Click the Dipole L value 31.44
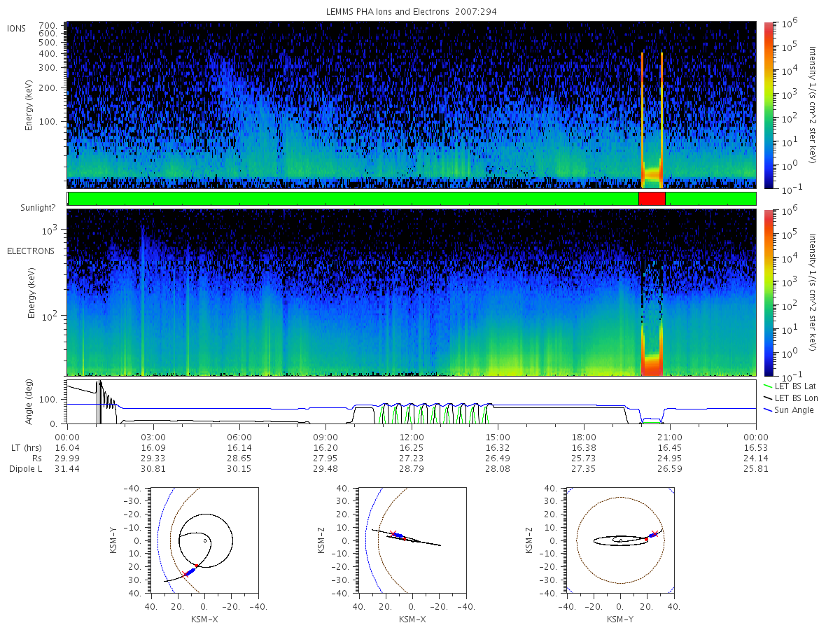Screen dimensions: 840x630 click(x=67, y=468)
